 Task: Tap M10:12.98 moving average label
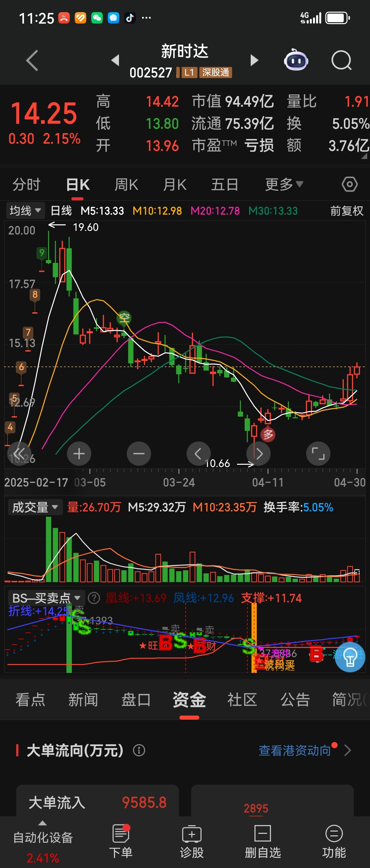tap(157, 211)
